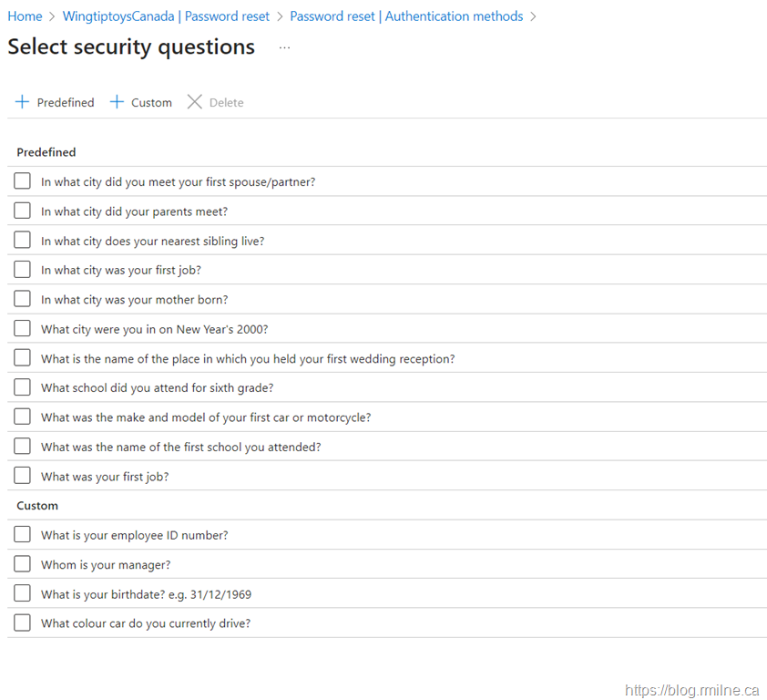Tick 'In what city was your first job?'
767x700 pixels.
(x=23, y=270)
